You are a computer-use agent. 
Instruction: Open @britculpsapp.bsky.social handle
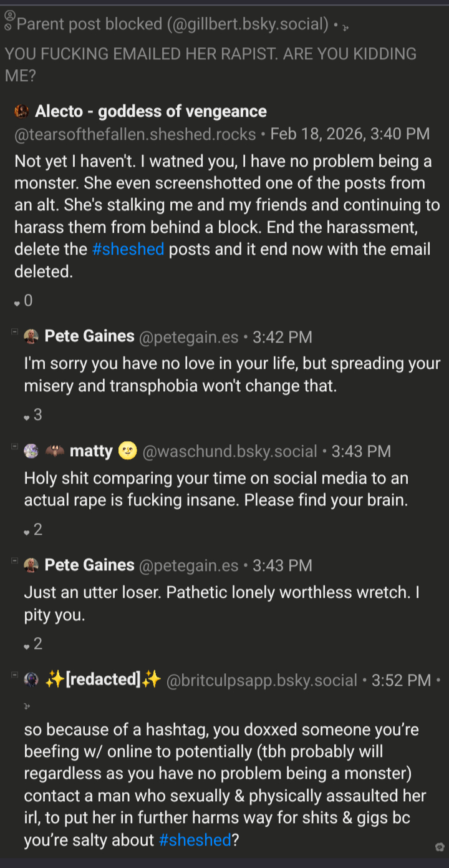pyautogui.click(x=262, y=680)
